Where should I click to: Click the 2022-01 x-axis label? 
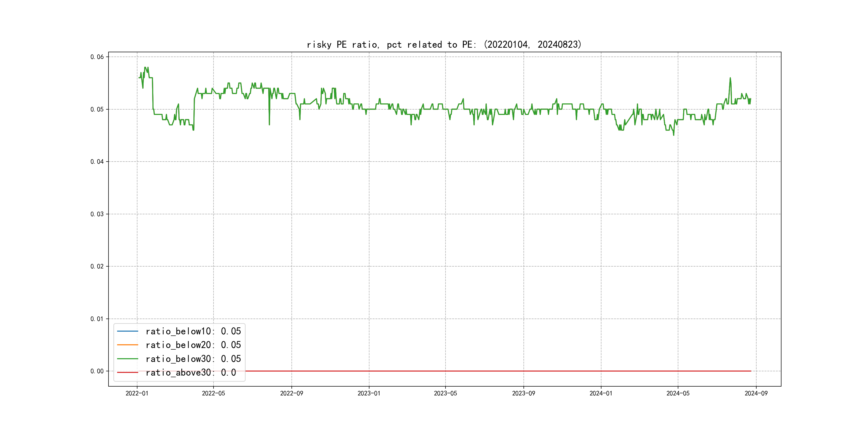(137, 393)
